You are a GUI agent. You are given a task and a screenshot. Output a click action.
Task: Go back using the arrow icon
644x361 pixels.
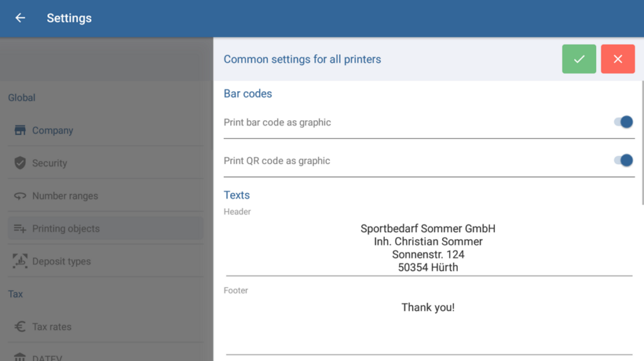(20, 18)
